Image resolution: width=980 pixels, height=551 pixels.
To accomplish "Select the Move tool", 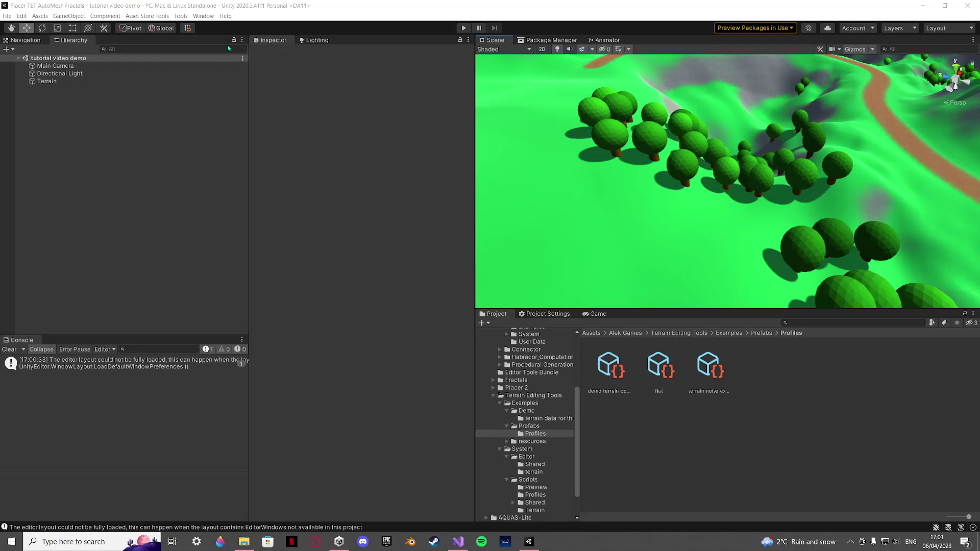I will [27, 28].
